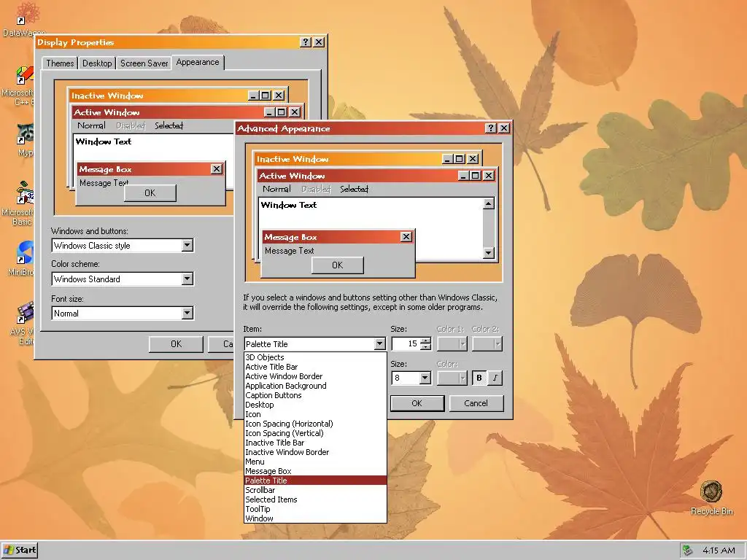The height and width of the screenshot is (560, 747).
Task: Toggle the Italic font button
Action: [x=495, y=378]
